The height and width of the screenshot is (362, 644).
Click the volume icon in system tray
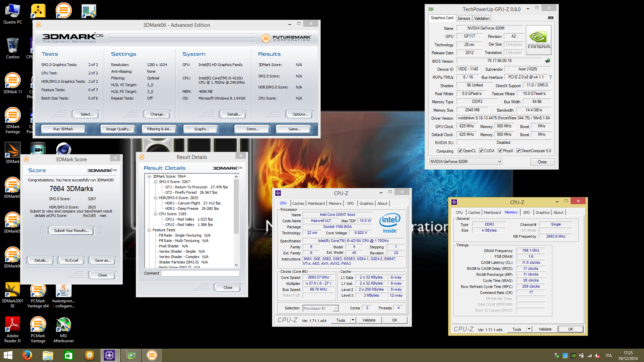click(597, 356)
